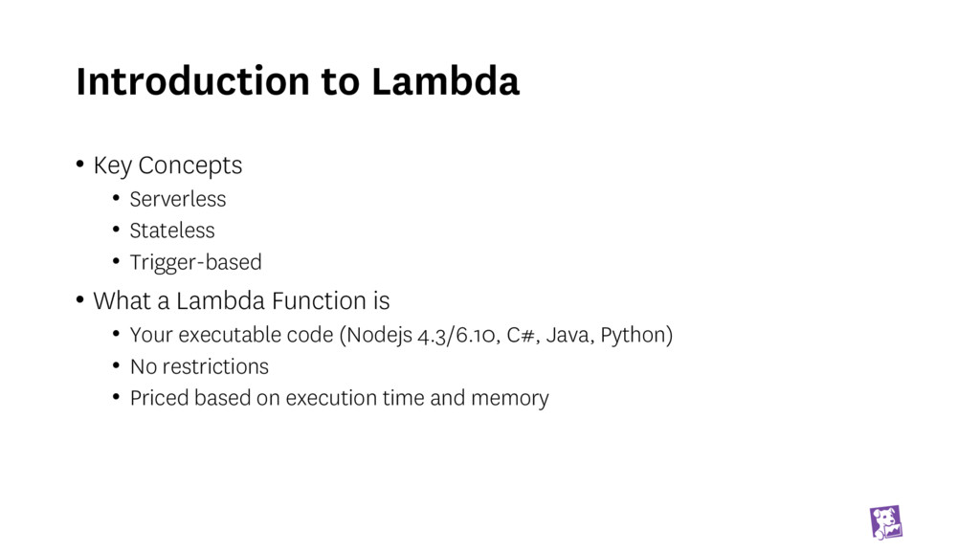Click bullet dot before 'What a Lambda Function'
The image size is (980, 551).
pos(80,299)
